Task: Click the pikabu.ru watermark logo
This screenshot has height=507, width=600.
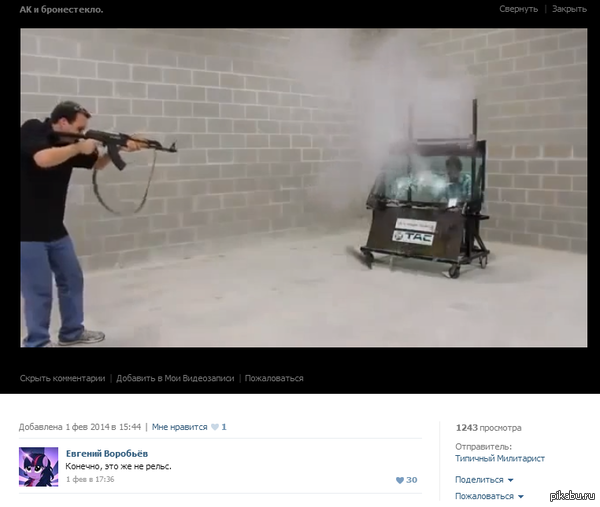Action: (572, 496)
